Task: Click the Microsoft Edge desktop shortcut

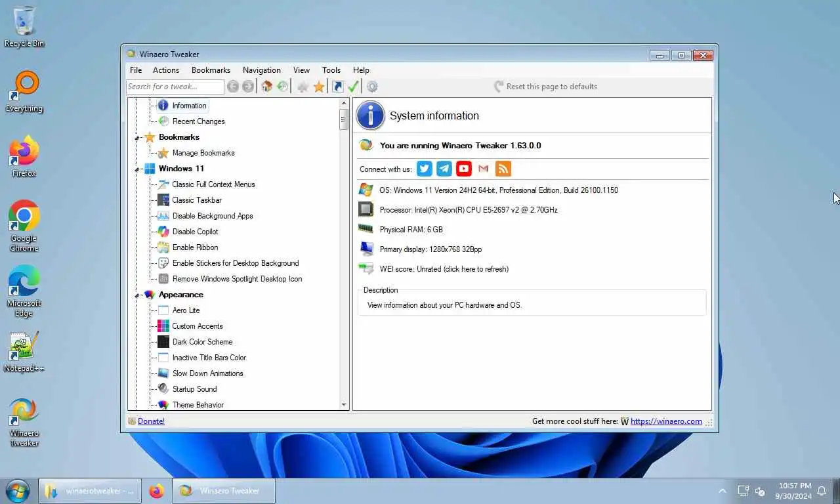Action: pos(24,281)
